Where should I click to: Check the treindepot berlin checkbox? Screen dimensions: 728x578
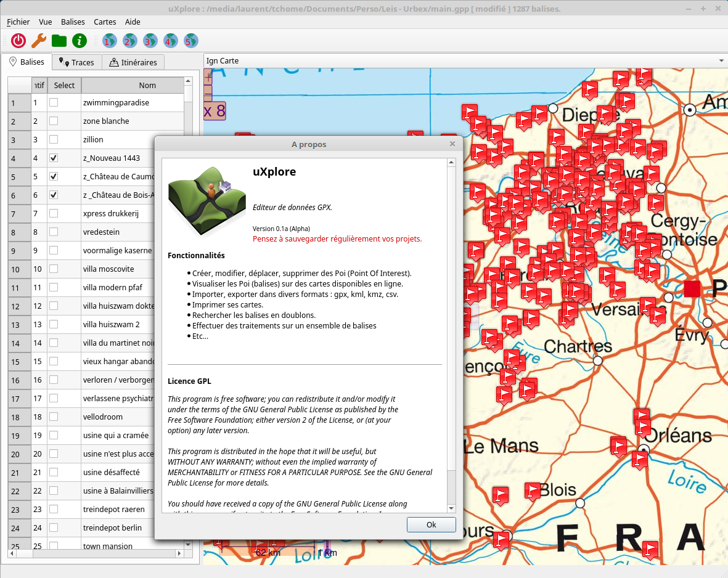point(54,527)
